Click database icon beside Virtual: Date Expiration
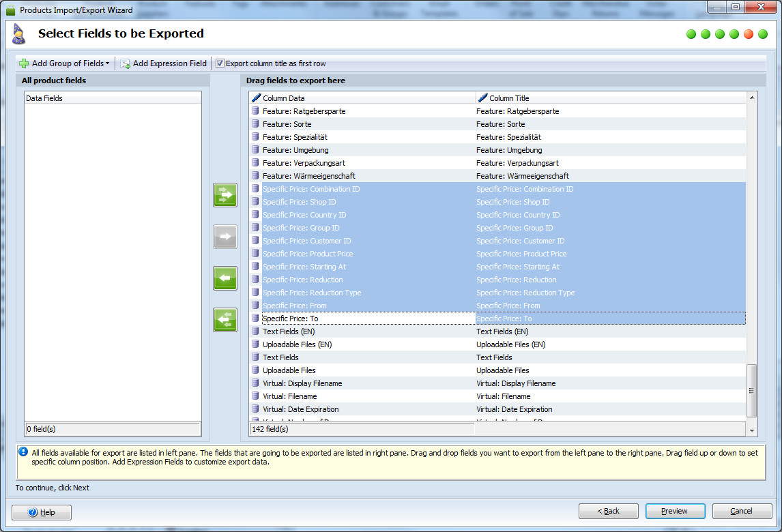Image resolution: width=782 pixels, height=532 pixels. [255, 409]
